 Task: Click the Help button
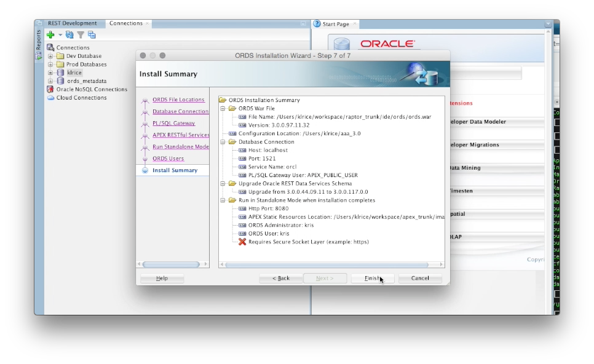coord(162,279)
